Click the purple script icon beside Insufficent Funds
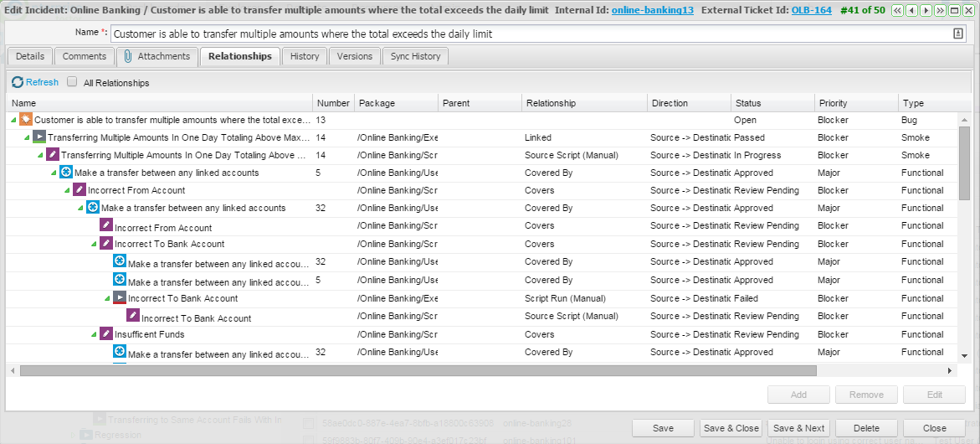 click(x=106, y=334)
